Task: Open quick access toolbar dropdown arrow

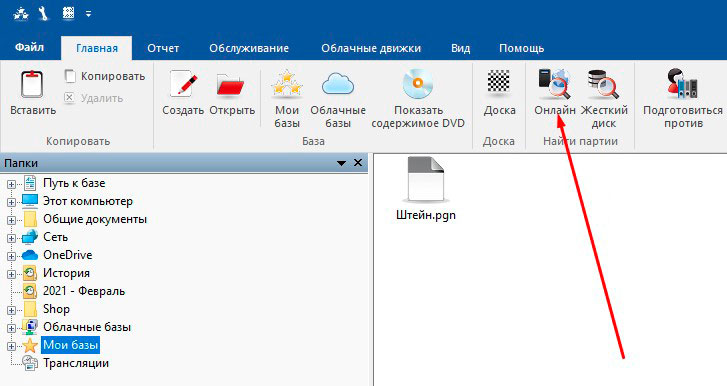Action: (88, 14)
